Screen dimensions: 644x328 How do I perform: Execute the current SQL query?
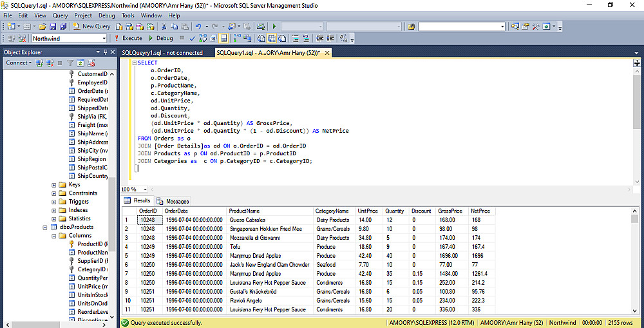128,38
